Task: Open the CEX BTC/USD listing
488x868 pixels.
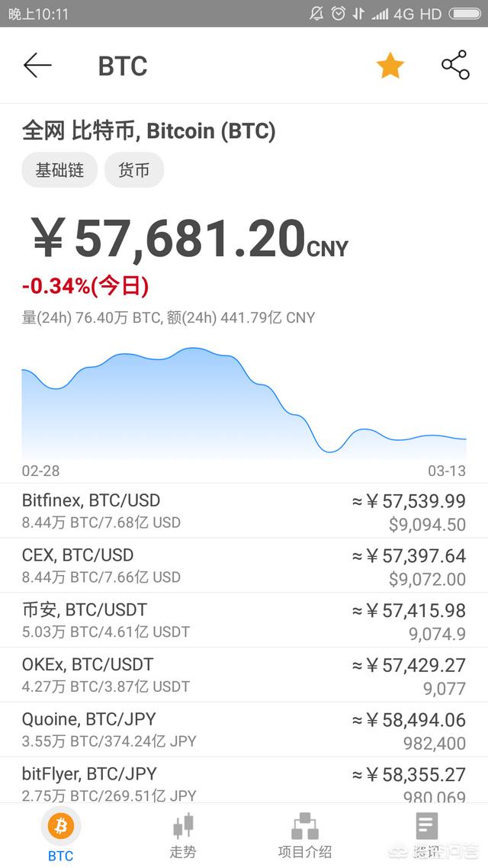Action: point(244,566)
